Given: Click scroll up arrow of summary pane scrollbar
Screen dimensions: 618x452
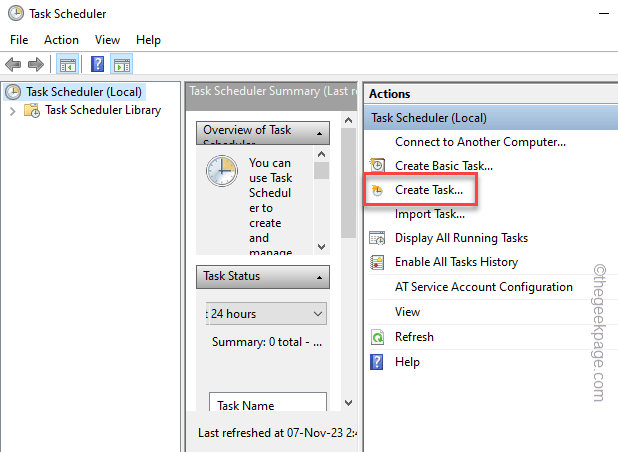Looking at the screenshot, I should coord(348,120).
